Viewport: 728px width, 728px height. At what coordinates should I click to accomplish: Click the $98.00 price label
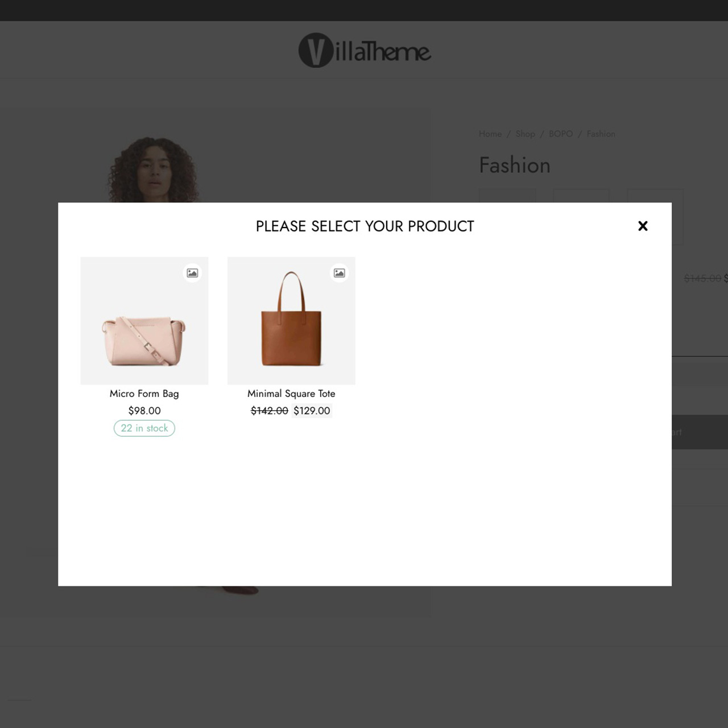[144, 411]
